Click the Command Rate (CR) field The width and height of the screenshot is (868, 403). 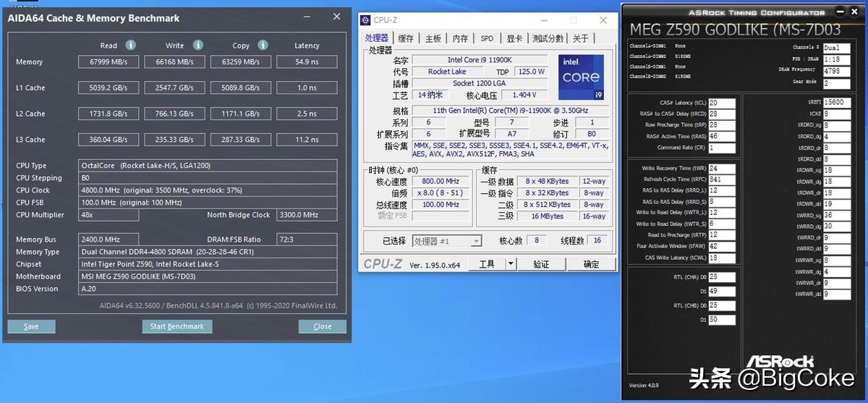click(x=722, y=148)
